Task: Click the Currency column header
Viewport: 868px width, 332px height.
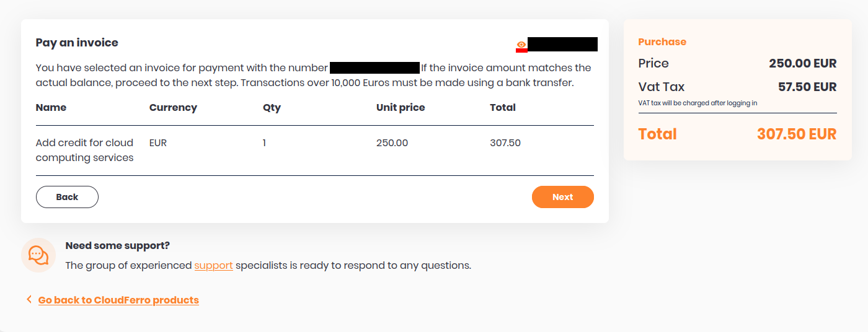Action: click(x=173, y=107)
